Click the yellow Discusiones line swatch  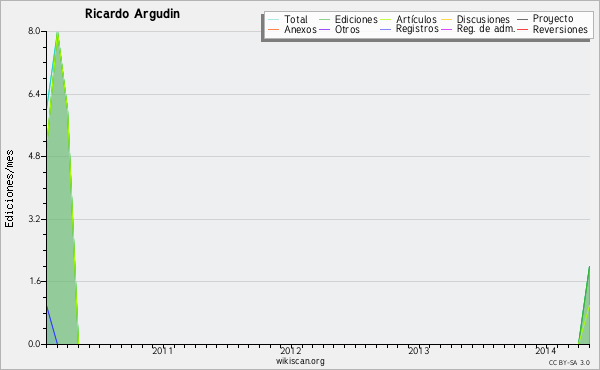coord(447,20)
